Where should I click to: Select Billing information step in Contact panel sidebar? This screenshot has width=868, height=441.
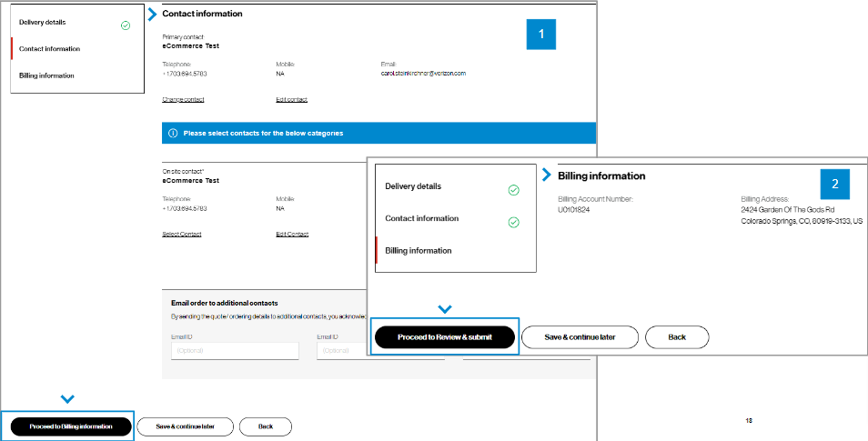46,75
